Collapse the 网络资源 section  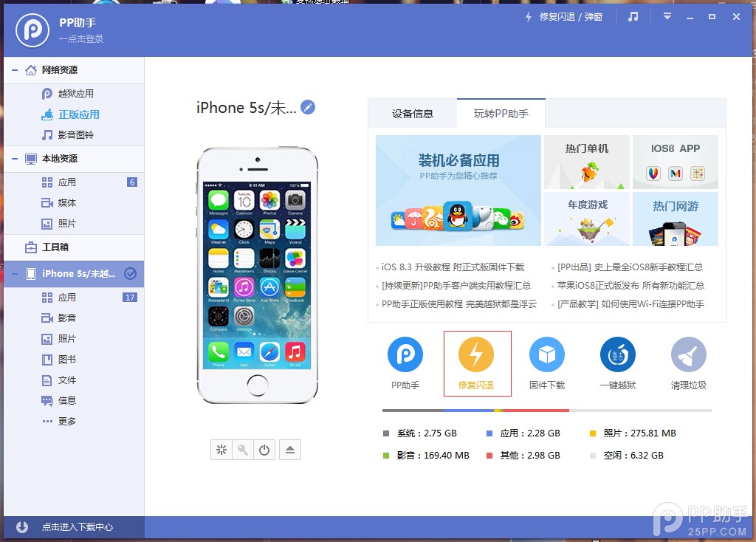point(15,70)
